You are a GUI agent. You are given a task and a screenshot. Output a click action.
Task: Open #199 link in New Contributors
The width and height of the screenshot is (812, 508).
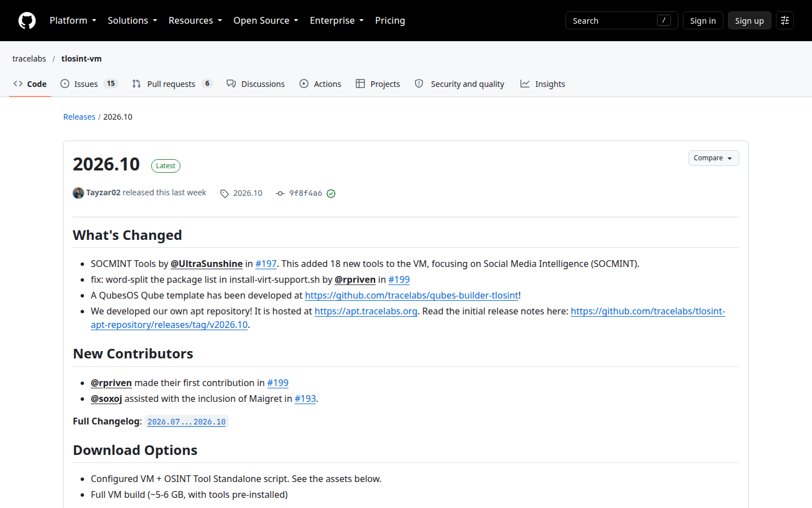coord(278,383)
